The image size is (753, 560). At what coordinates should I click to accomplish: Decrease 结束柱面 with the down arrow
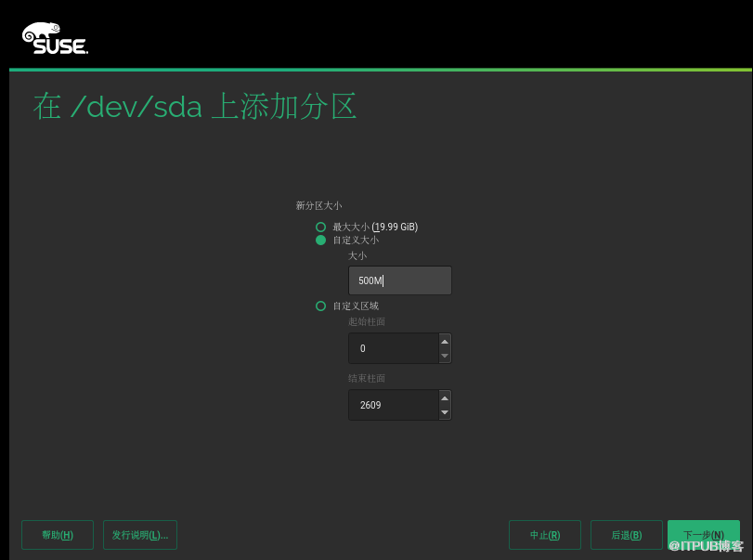point(444,412)
